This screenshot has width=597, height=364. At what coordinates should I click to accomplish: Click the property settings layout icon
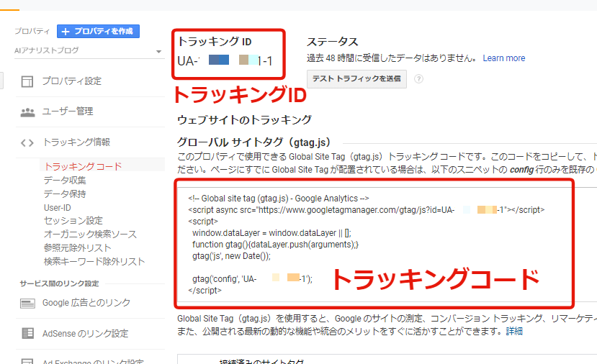pos(27,81)
